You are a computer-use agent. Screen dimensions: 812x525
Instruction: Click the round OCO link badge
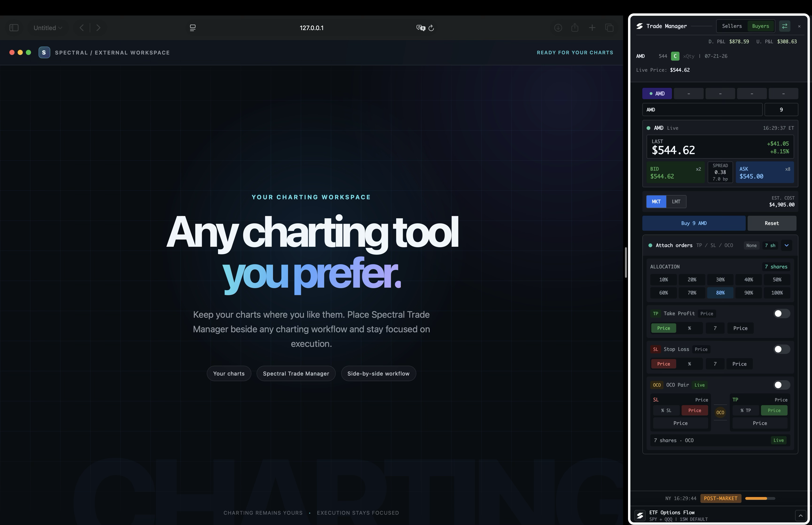click(x=720, y=412)
